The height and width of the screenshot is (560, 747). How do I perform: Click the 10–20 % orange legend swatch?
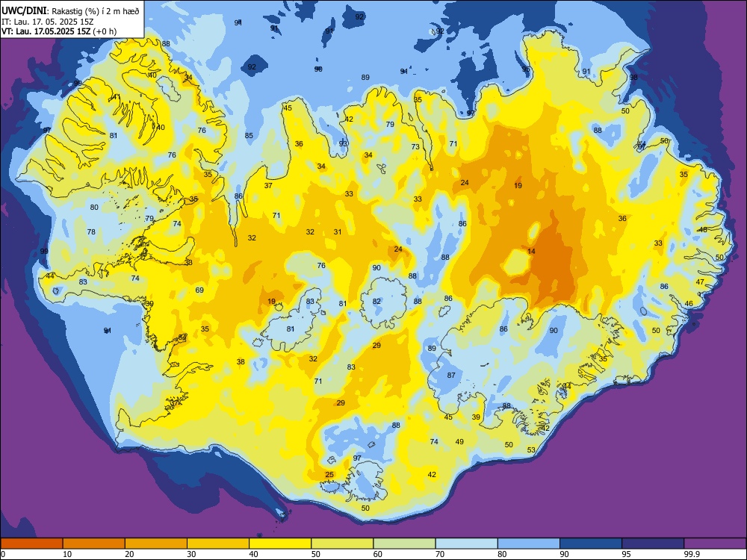click(94, 544)
